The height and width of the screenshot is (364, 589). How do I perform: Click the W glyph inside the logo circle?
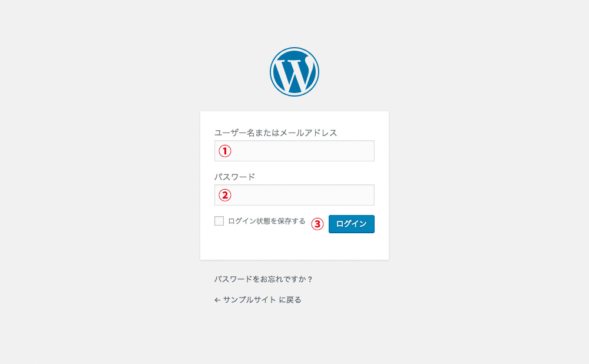[294, 71]
